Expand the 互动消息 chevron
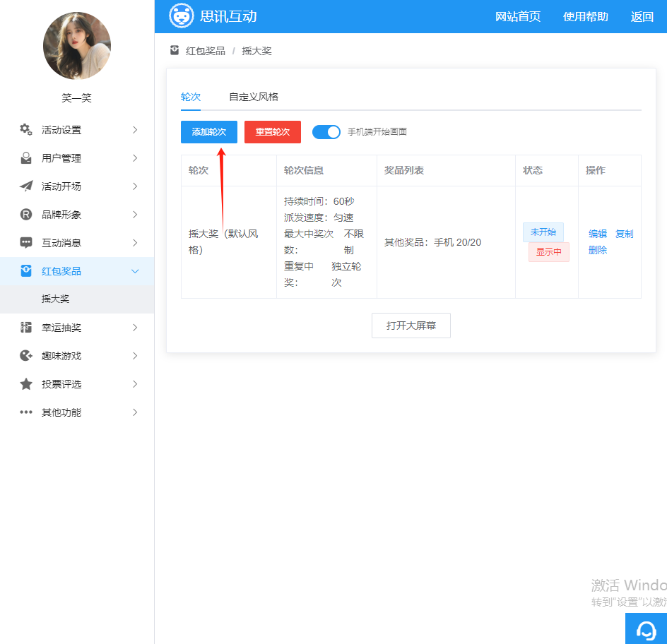The width and height of the screenshot is (667, 644). (135, 243)
